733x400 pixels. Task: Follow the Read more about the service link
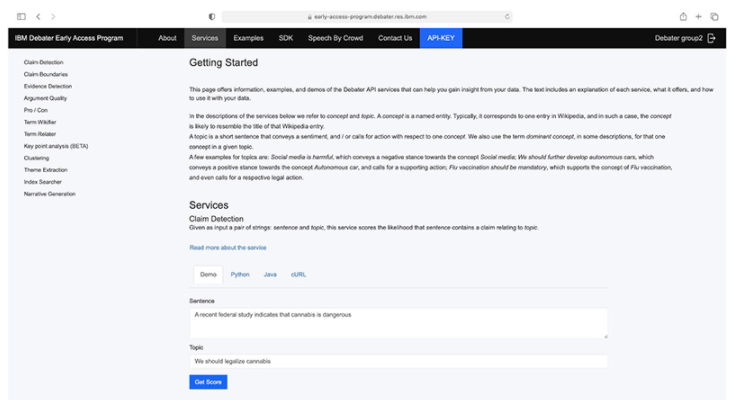(228, 248)
